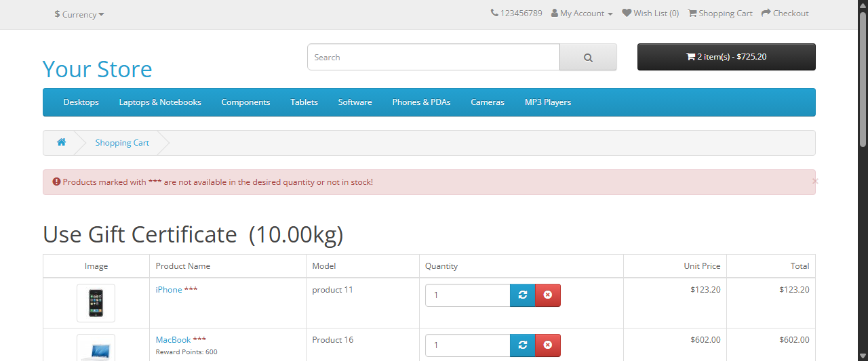Select the Components menu item

click(x=245, y=102)
